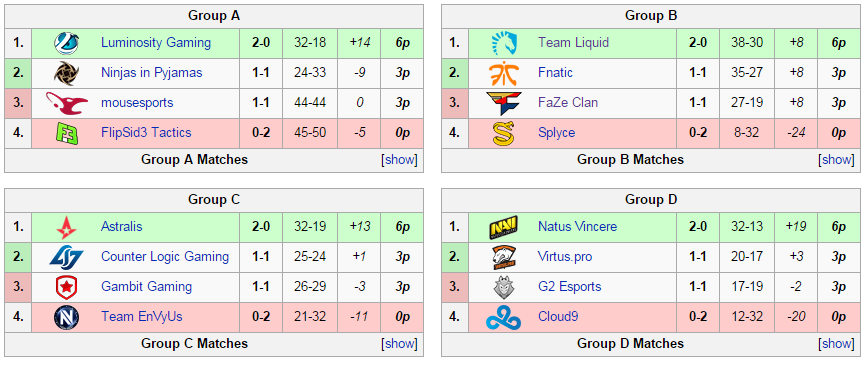Click the Team EnVyUs round logo
Viewport: 864px width, 365px height.
[x=66, y=317]
